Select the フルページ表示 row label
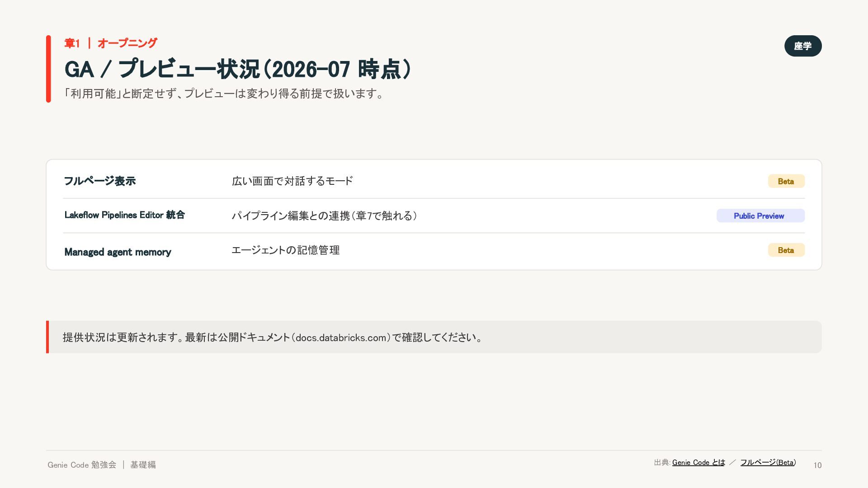Viewport: 868px width, 488px height. coord(100,181)
